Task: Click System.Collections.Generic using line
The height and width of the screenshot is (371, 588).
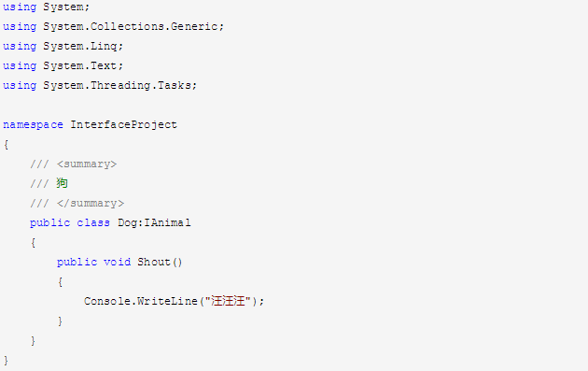Action: point(113,27)
